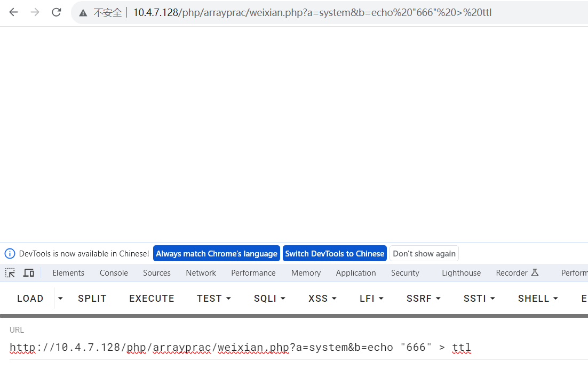Click the browser forward arrow
This screenshot has height=370, width=588.
pos(35,12)
